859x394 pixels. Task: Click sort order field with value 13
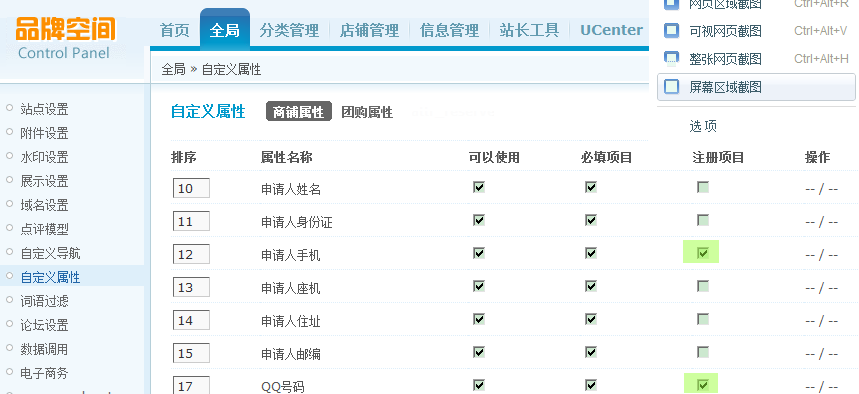coord(191,287)
